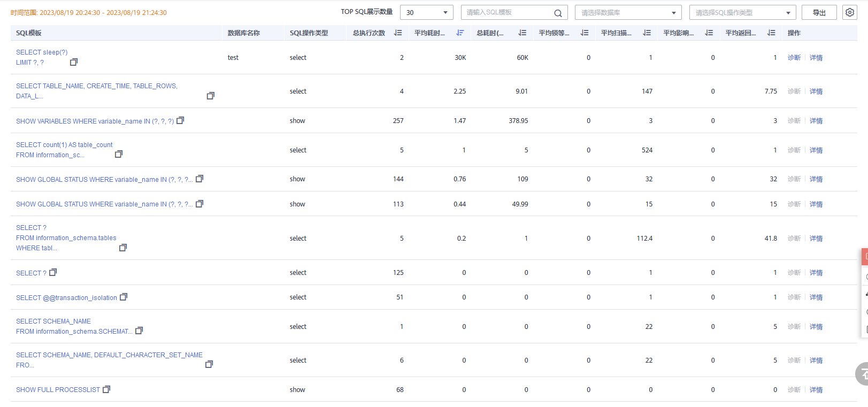
Task: Open 详情 for SELECT ? FROM information_schema.tables row
Action: click(816, 239)
